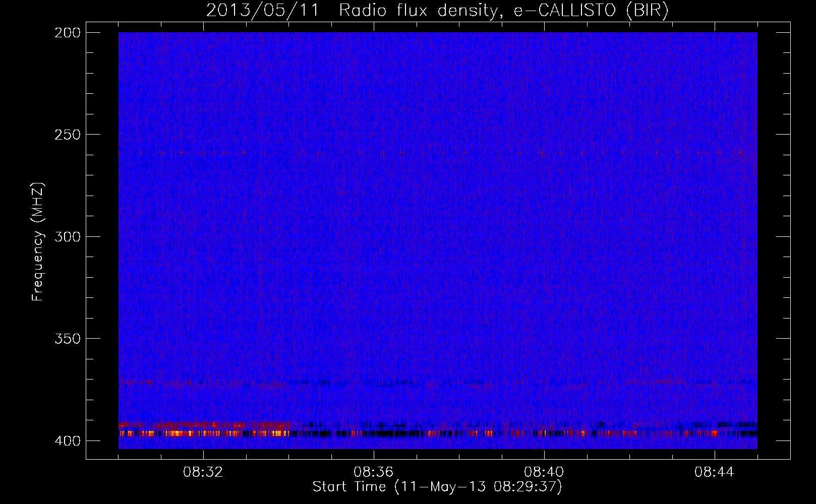Click the 200 frequency tick label
This screenshot has height=504, width=816.
pyautogui.click(x=67, y=33)
